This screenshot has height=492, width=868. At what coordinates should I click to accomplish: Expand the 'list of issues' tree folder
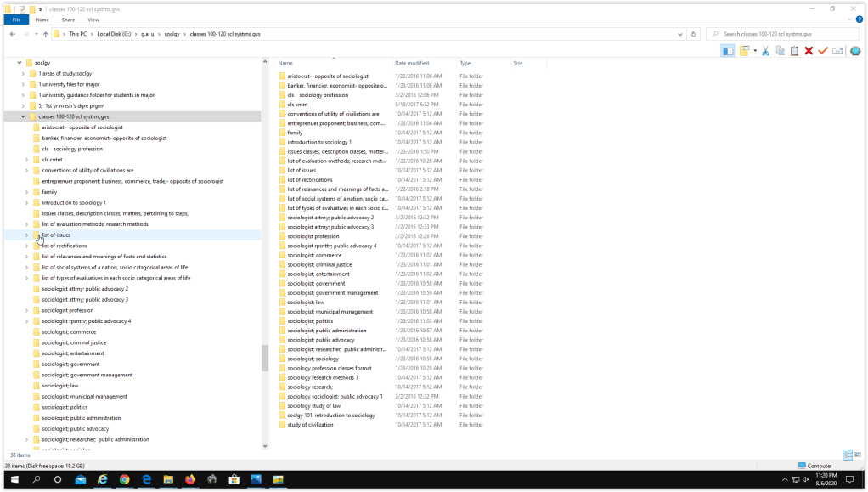click(x=26, y=235)
